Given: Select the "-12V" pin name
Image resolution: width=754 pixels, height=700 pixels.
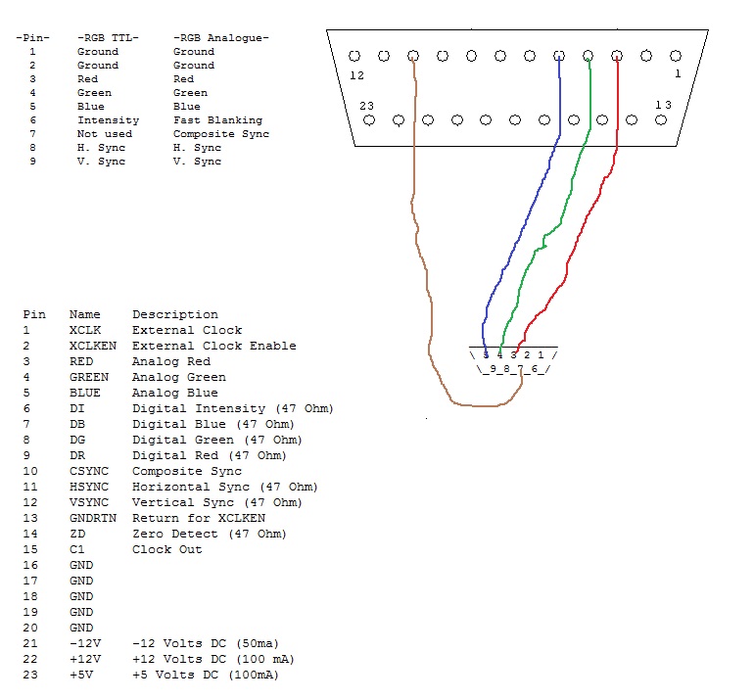Looking at the screenshot, I should click(x=85, y=644).
